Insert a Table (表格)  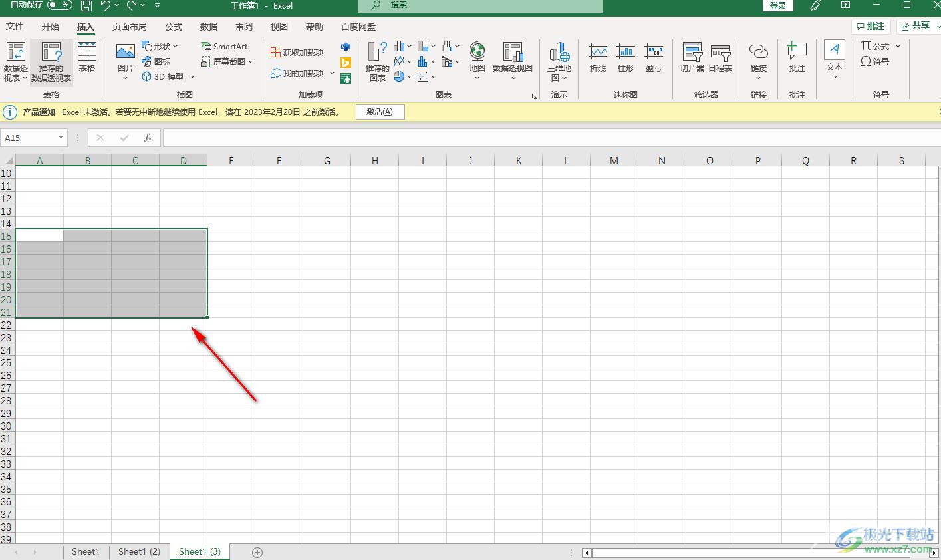(87, 57)
